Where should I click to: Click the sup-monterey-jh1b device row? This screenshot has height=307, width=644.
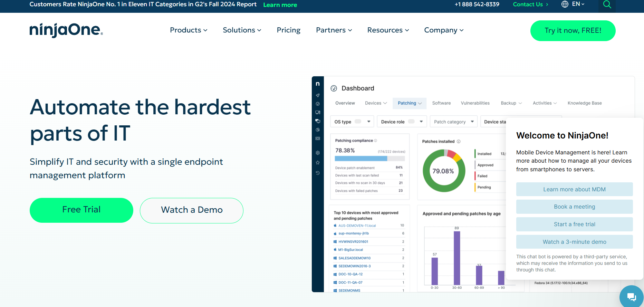(369, 233)
